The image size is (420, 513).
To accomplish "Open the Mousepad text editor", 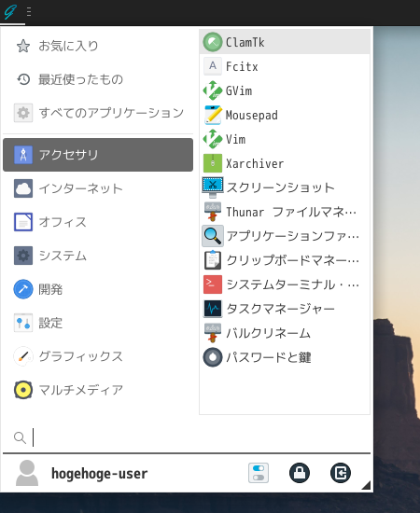I will coord(285,115).
